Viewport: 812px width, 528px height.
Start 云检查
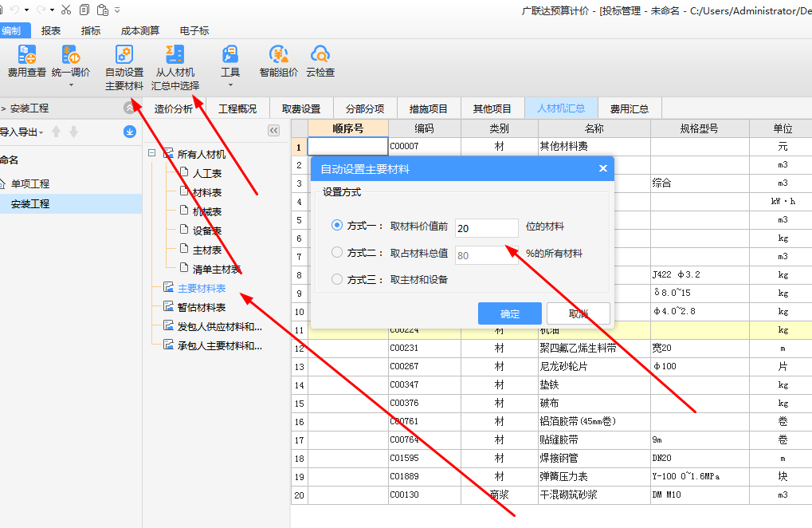tap(320, 61)
